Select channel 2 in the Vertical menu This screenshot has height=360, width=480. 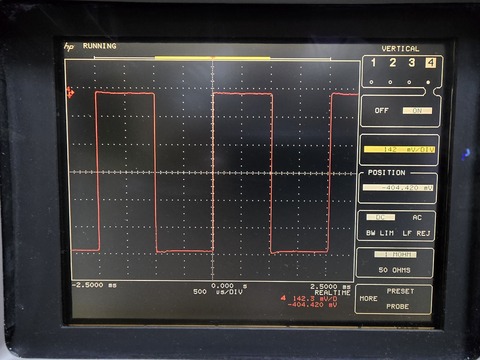[x=393, y=62]
